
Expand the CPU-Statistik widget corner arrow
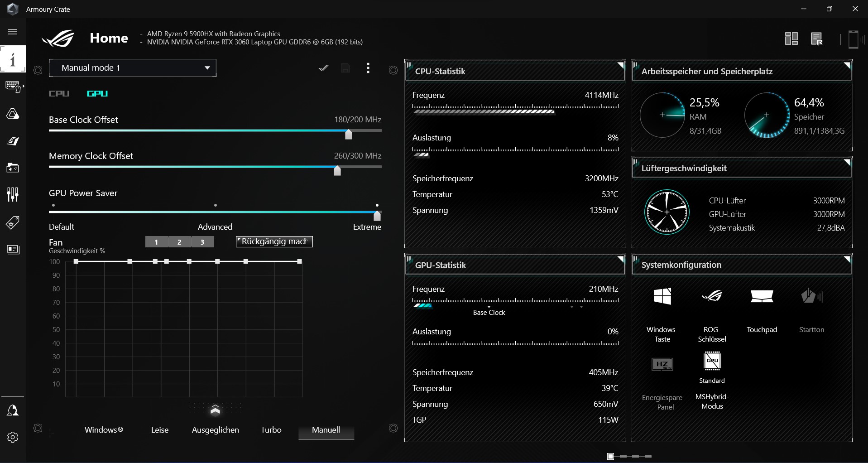pyautogui.click(x=621, y=65)
